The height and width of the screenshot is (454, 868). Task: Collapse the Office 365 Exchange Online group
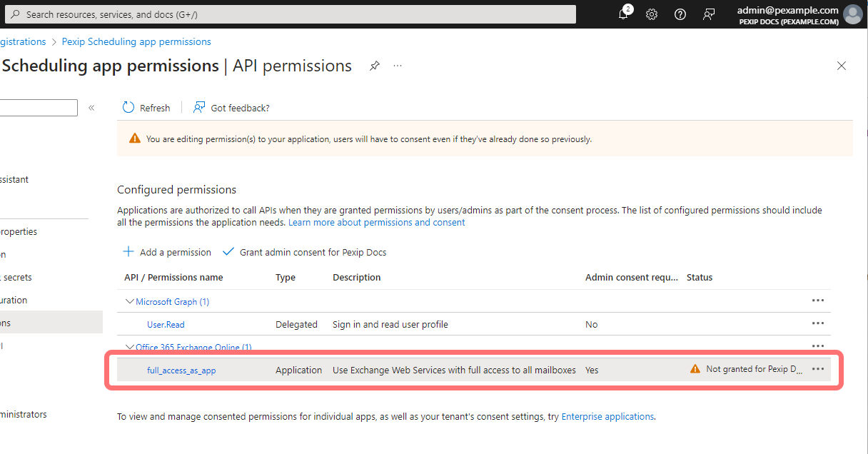click(x=130, y=347)
